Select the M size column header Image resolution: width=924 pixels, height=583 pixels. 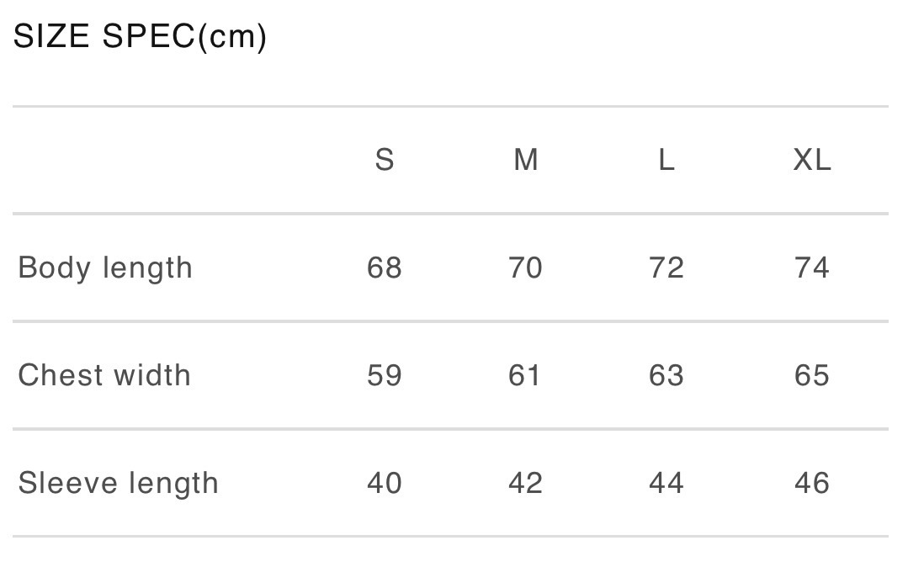pos(526,159)
